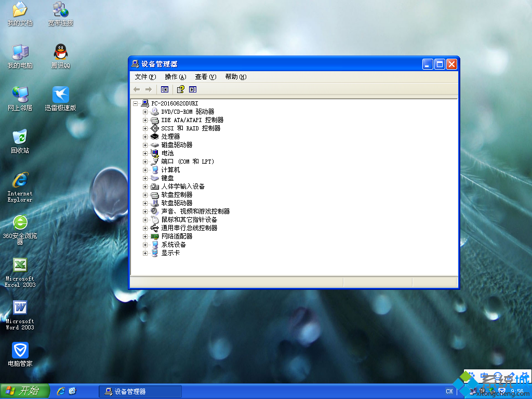
Task: Select the 网络适配器 network card icon
Action: click(x=155, y=236)
